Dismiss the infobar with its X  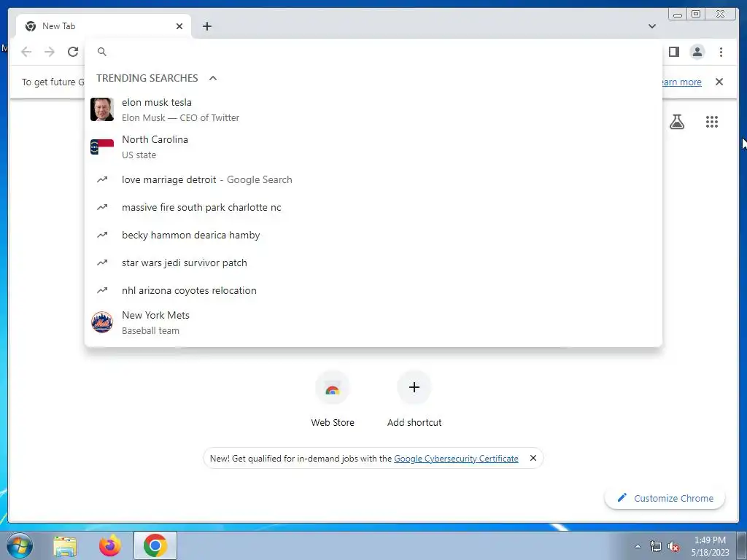tap(719, 82)
